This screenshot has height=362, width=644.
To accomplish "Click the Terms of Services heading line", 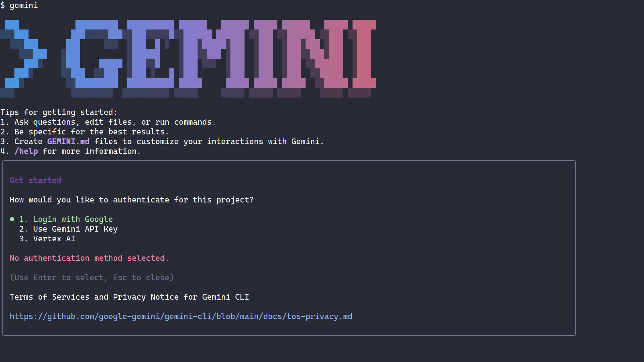I will tap(129, 297).
